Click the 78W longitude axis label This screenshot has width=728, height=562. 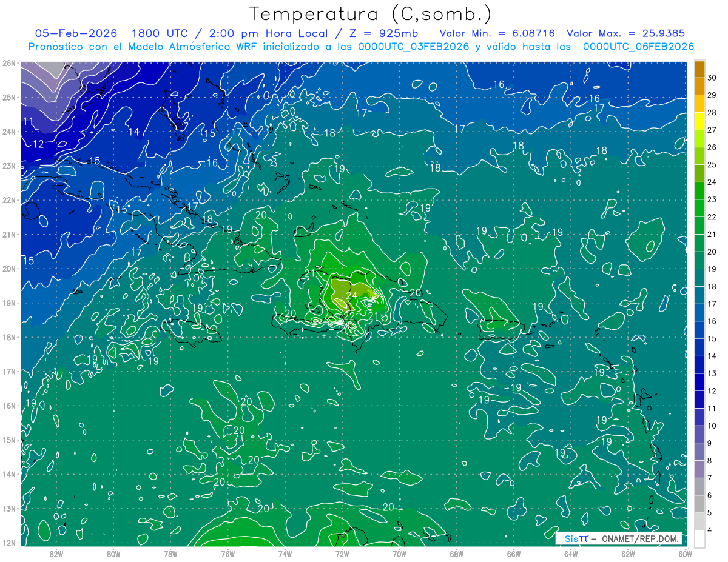point(170,554)
